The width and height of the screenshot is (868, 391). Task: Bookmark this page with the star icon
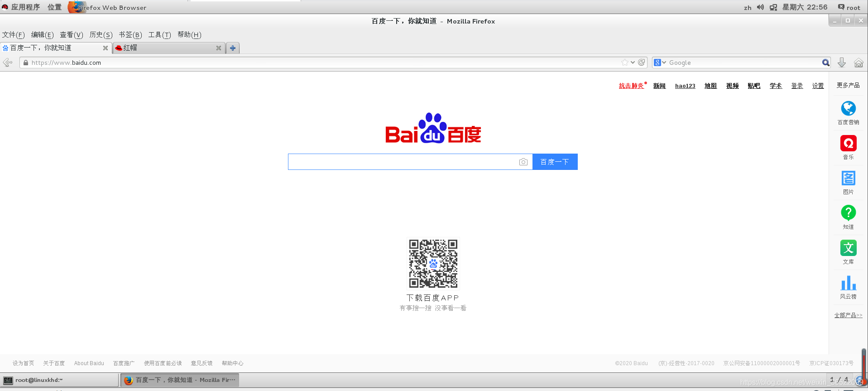[x=625, y=63]
